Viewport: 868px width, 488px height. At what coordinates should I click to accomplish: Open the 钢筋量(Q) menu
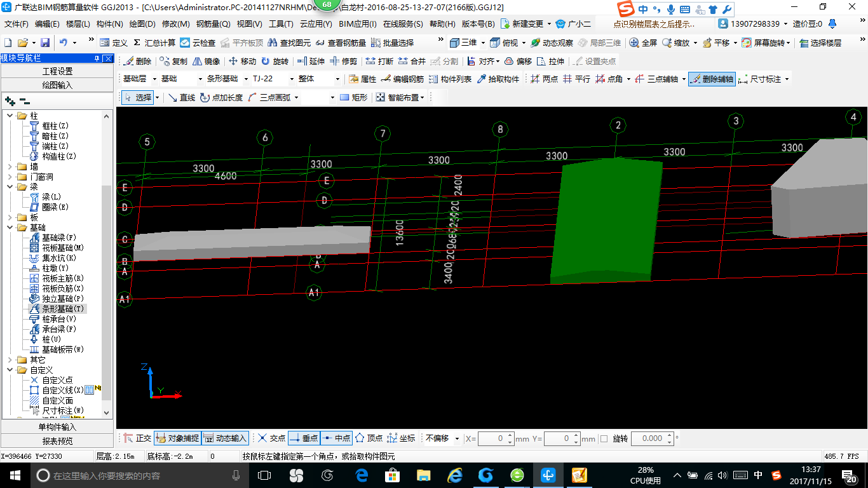(x=213, y=24)
